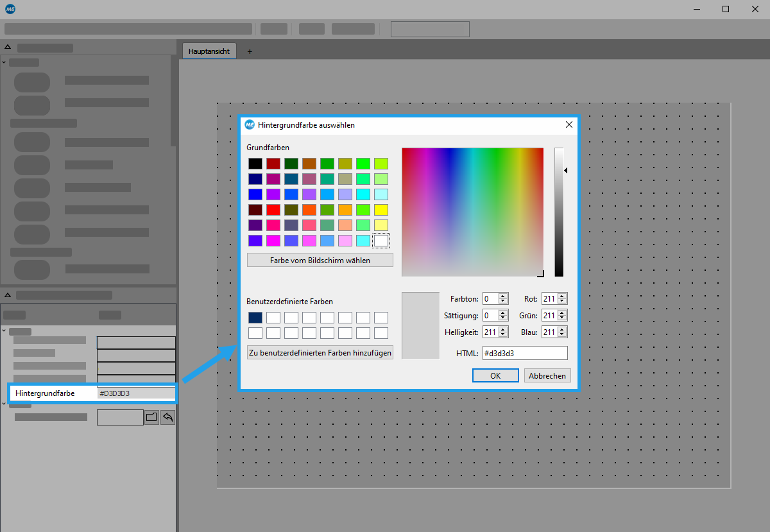Pick the white swatch in Grundfarben
770x532 pixels.
(381, 241)
